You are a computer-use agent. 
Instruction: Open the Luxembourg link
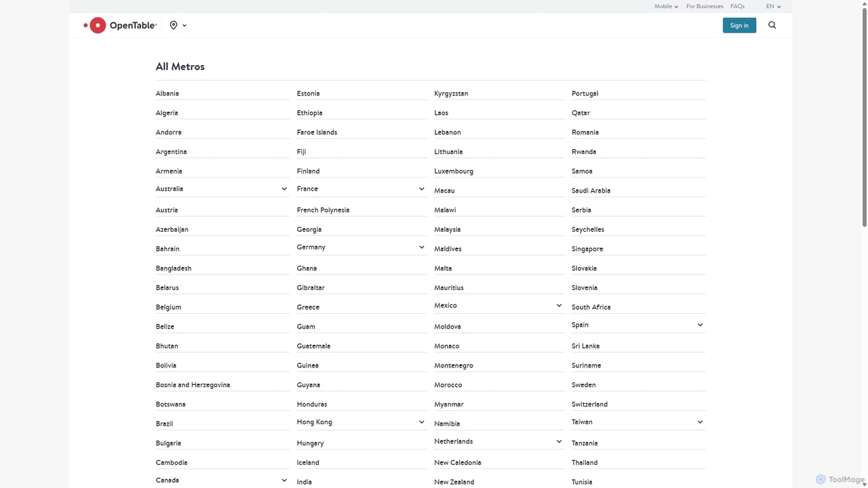pyautogui.click(x=454, y=171)
